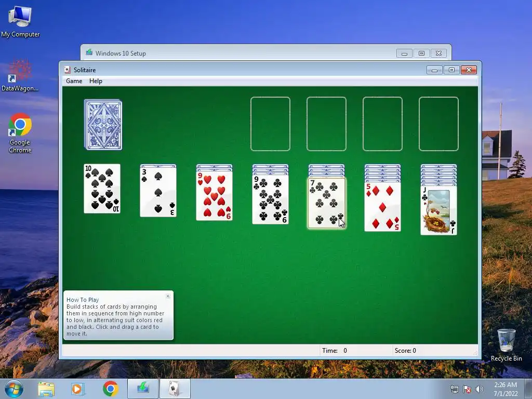This screenshot has height=399, width=532.
Task: Open the Game menu
Action: (x=74, y=81)
